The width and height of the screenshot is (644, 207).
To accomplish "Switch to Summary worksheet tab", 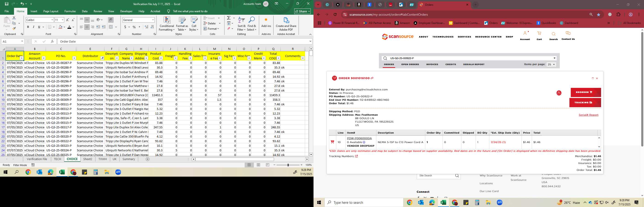I will [x=129, y=159].
